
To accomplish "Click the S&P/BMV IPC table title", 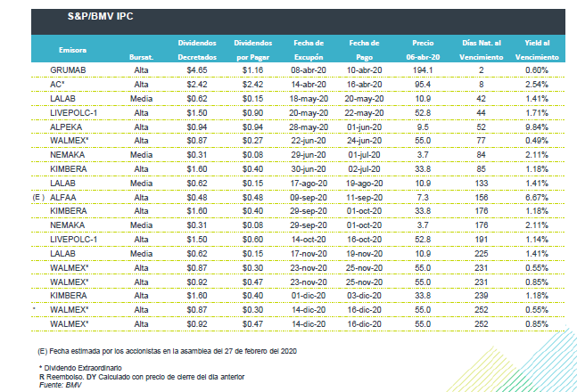I will coord(100,17).
